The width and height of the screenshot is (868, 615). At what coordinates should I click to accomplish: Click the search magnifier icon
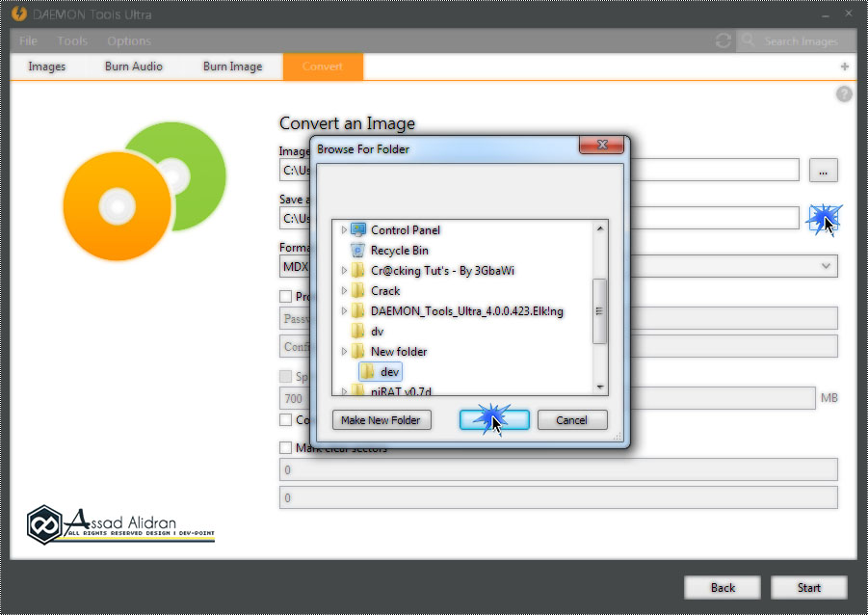coord(748,40)
